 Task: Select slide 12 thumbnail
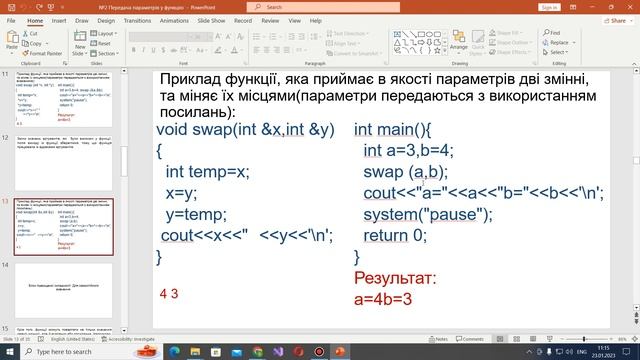pos(64,163)
